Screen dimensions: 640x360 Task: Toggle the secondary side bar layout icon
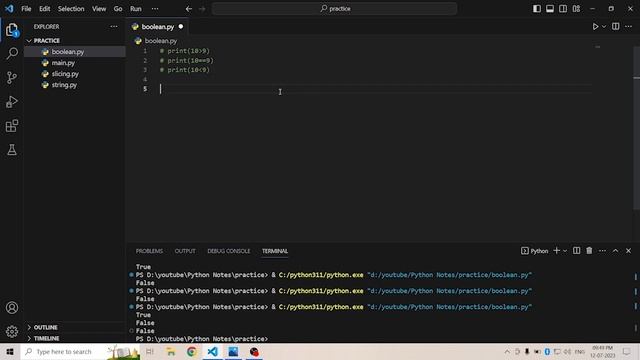pyautogui.click(x=563, y=9)
